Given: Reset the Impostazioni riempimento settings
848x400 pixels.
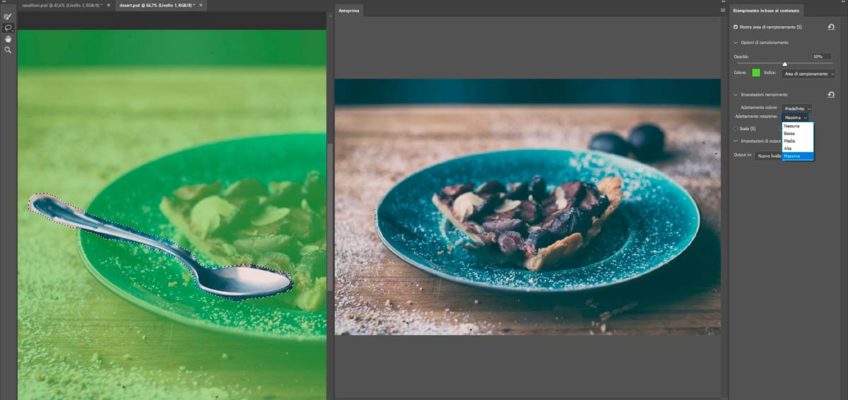Looking at the screenshot, I should (831, 95).
